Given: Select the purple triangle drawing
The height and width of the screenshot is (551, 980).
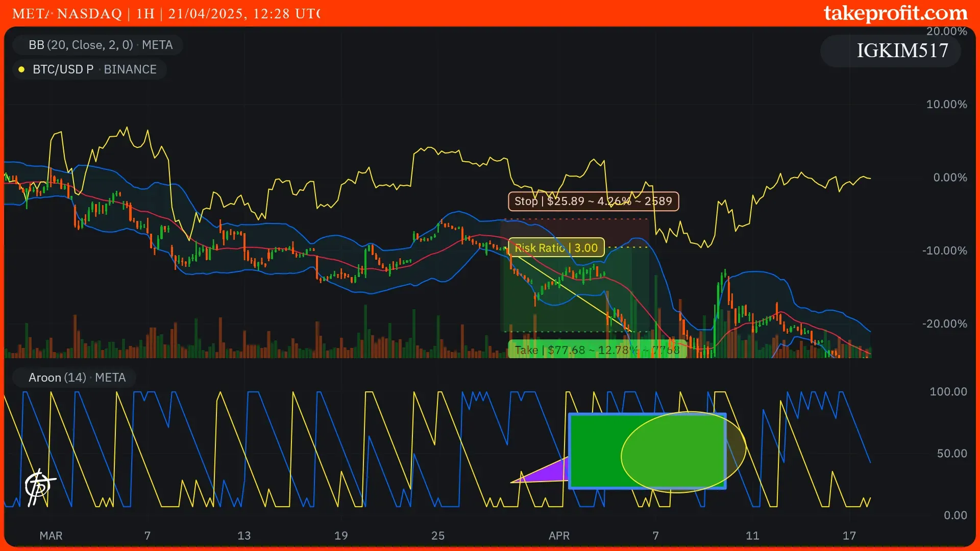Looking at the screenshot, I should coord(549,472).
